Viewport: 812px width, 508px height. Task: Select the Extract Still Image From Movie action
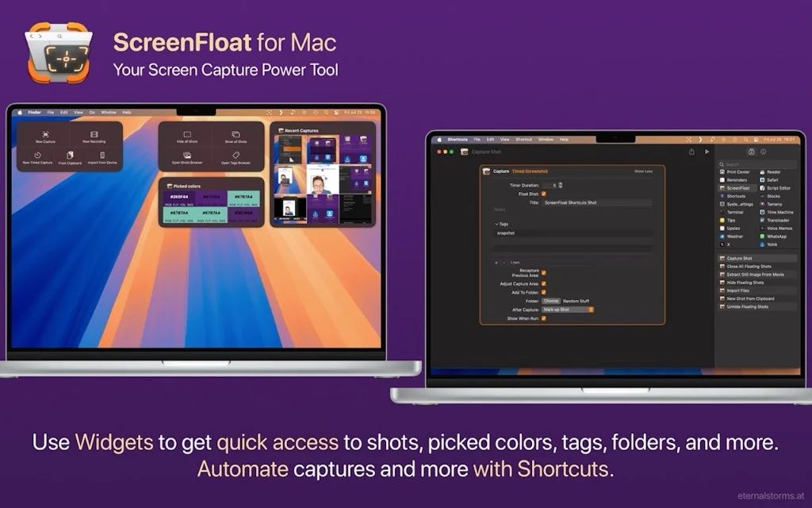click(x=755, y=274)
